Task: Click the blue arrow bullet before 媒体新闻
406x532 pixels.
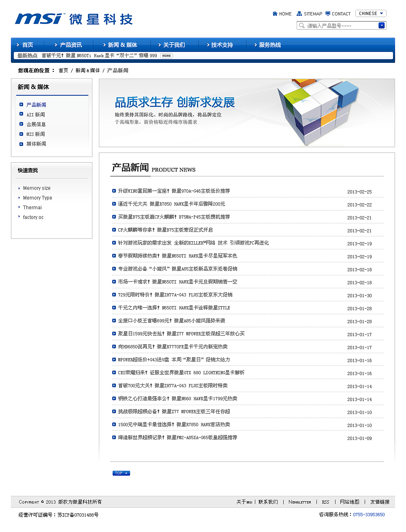Action: 21,144
